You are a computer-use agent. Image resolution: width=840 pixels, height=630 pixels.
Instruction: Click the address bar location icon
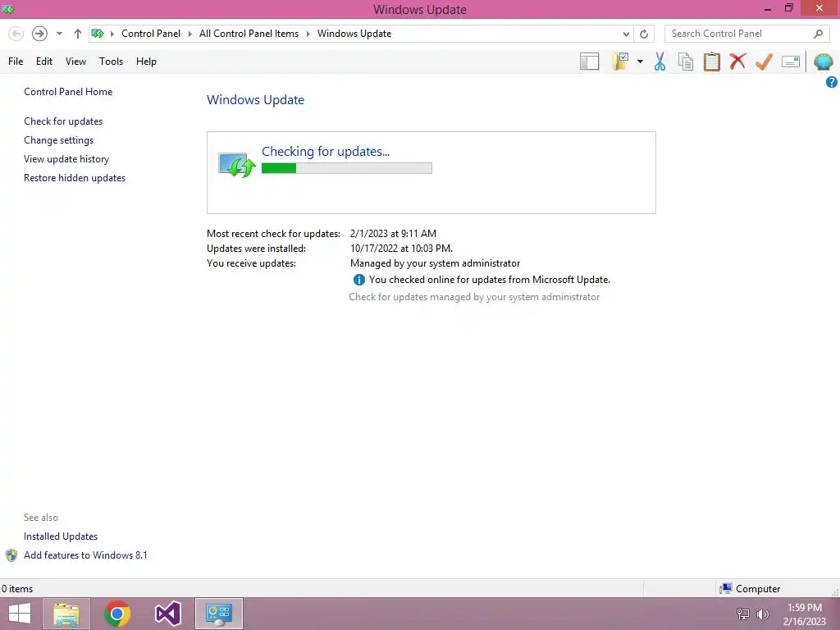tap(98, 34)
